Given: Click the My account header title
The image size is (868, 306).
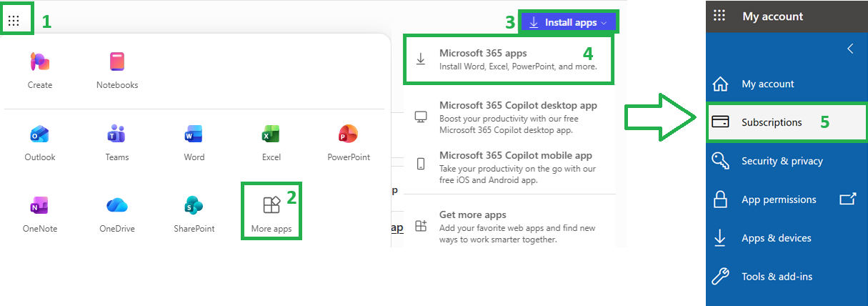Looking at the screenshot, I should click(x=773, y=16).
